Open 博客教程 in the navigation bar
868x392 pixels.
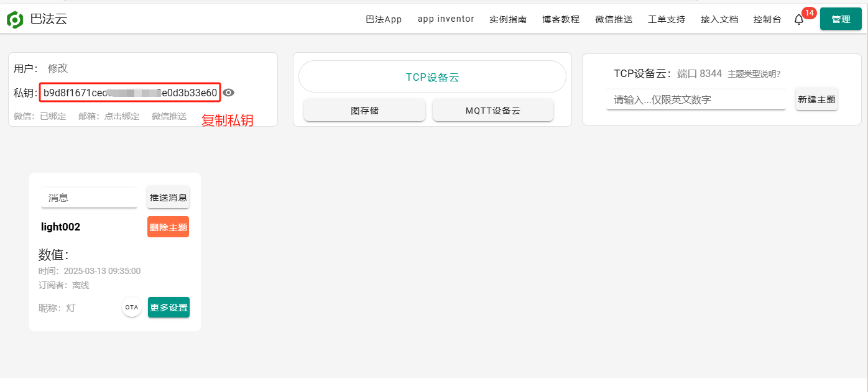561,19
